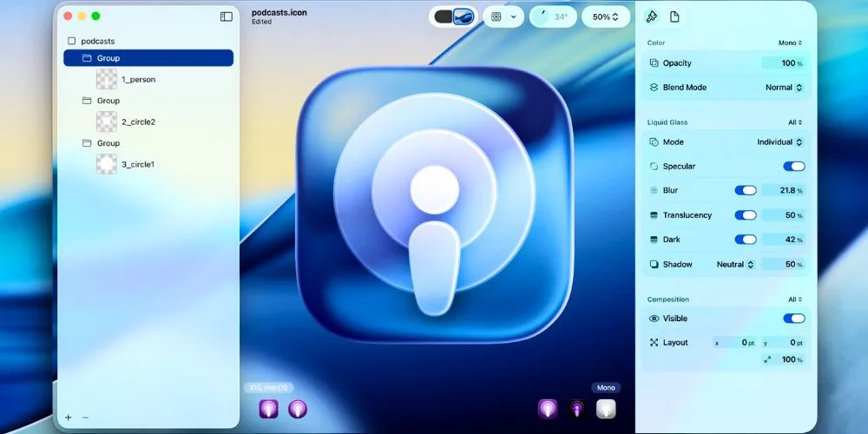This screenshot has height=434, width=868.
Task: Toggle the Blur switch
Action: pos(746,190)
